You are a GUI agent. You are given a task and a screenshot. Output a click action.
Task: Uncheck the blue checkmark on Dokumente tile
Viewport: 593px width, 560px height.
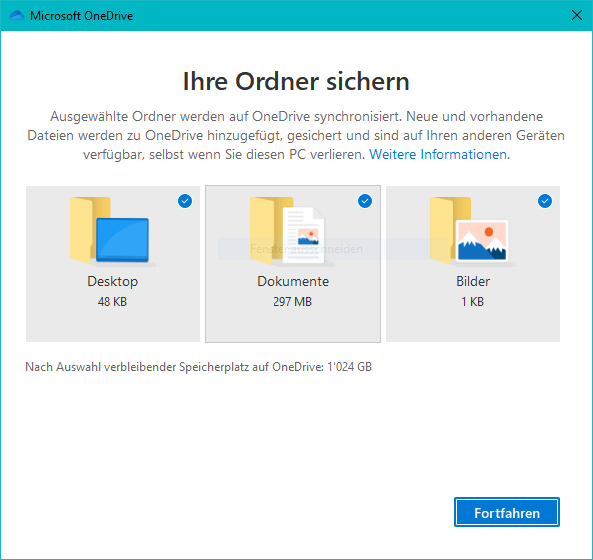(365, 201)
